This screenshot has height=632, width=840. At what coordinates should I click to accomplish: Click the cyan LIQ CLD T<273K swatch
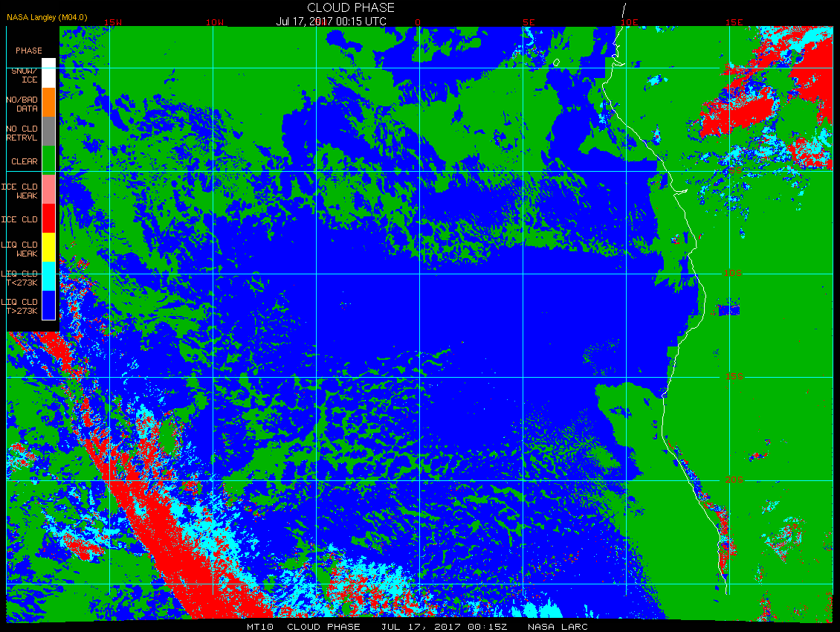[x=49, y=276]
